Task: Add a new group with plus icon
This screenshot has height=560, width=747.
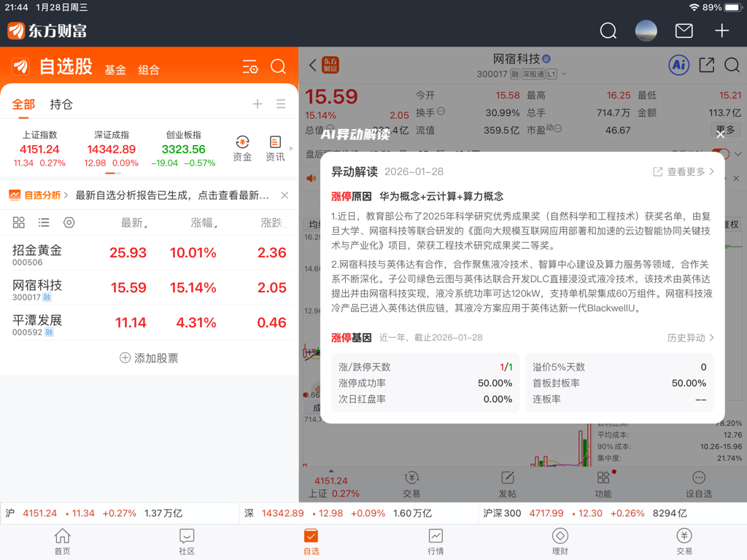Action: pyautogui.click(x=258, y=104)
